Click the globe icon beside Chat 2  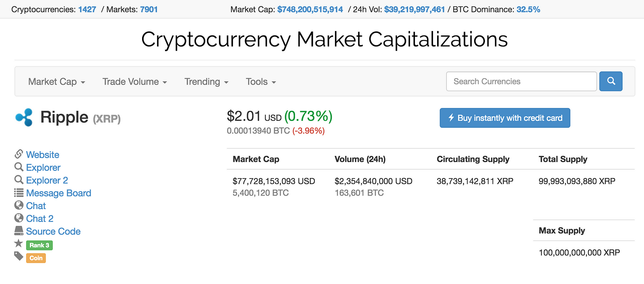pyautogui.click(x=19, y=218)
